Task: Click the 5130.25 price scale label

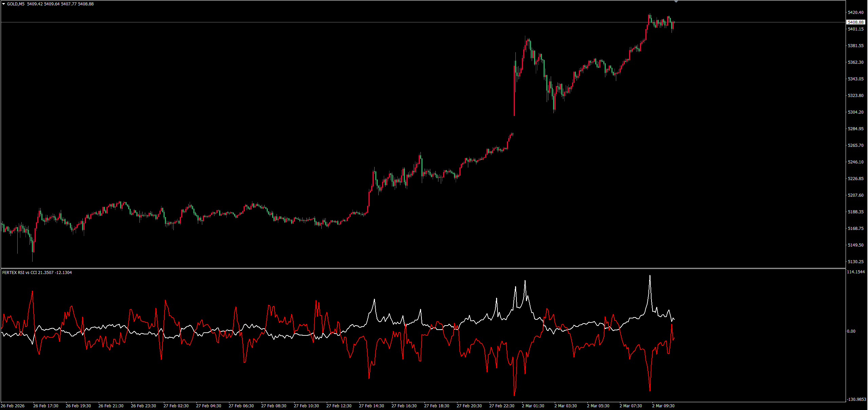Action: (x=855, y=262)
